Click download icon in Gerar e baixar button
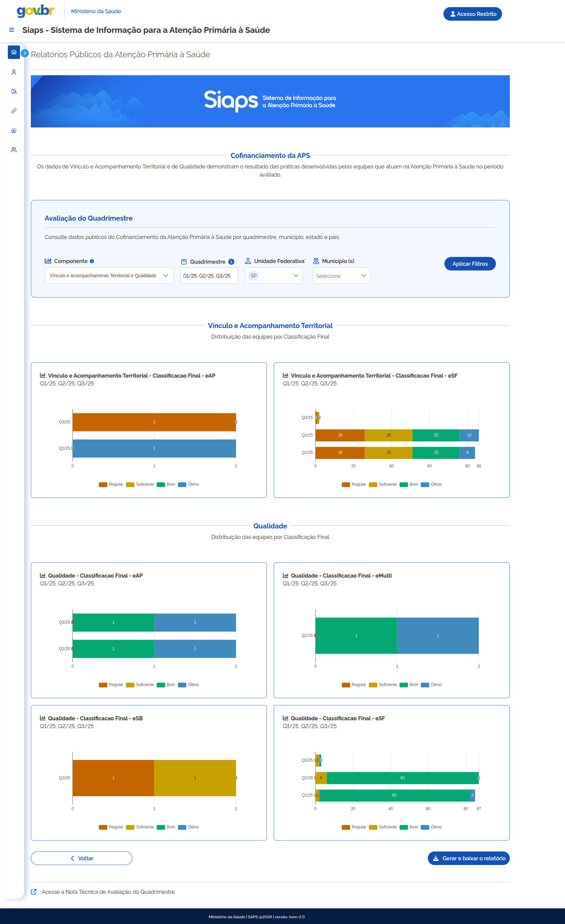 pos(436,858)
